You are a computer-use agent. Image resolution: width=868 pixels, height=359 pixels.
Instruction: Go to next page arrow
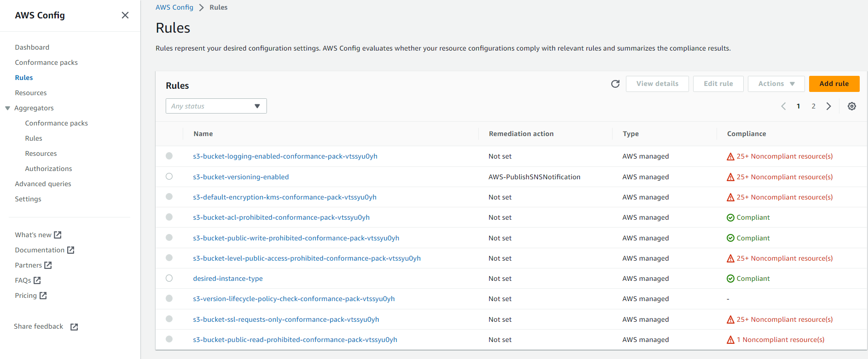point(828,106)
